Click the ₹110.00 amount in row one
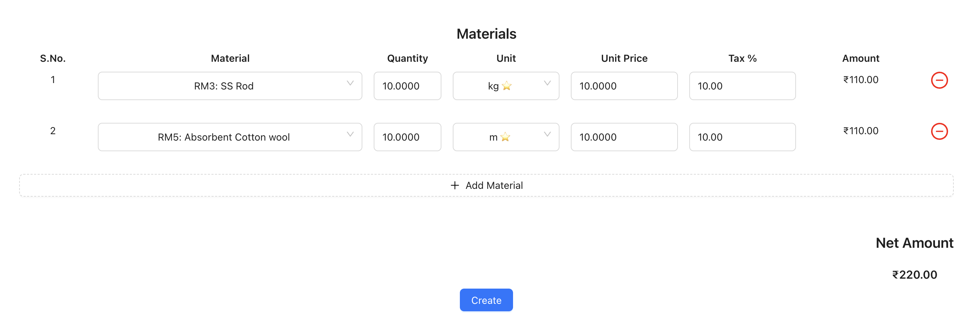980x328 pixels. 860,80
